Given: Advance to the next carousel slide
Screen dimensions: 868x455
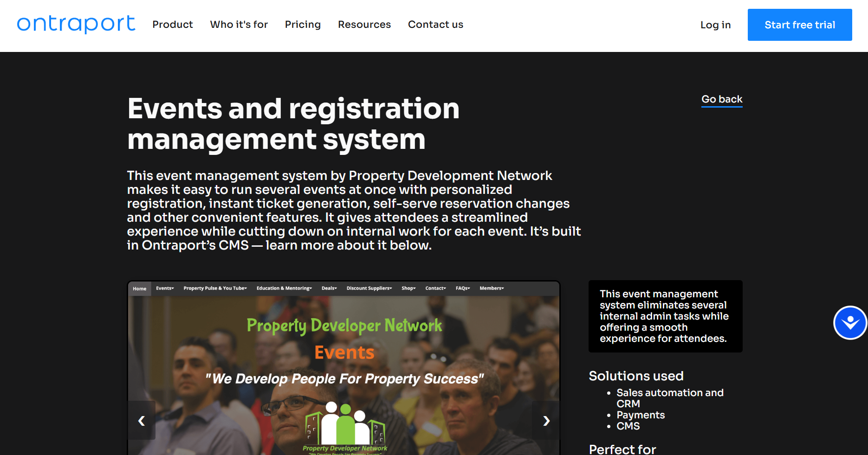Looking at the screenshot, I should coord(546,420).
